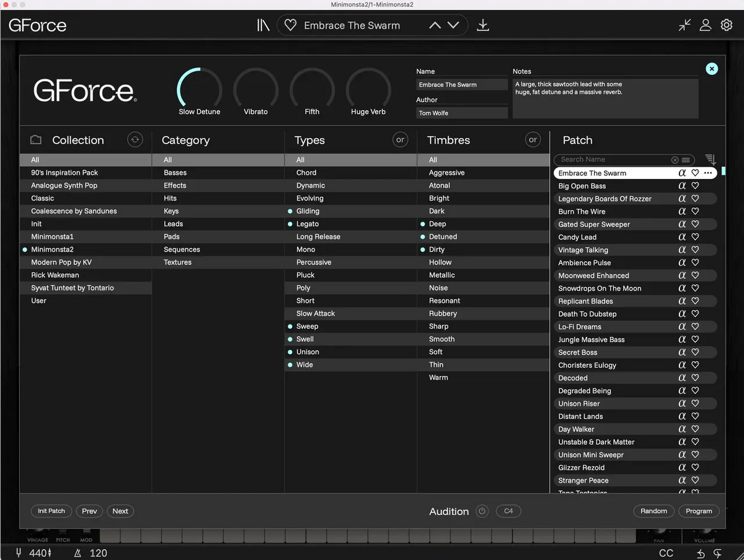Click the metronome tempo icon

pos(77,553)
